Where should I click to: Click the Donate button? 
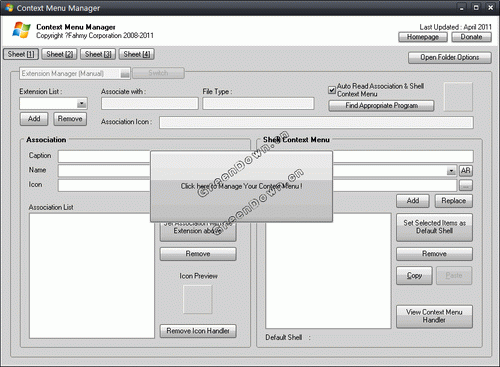471,37
